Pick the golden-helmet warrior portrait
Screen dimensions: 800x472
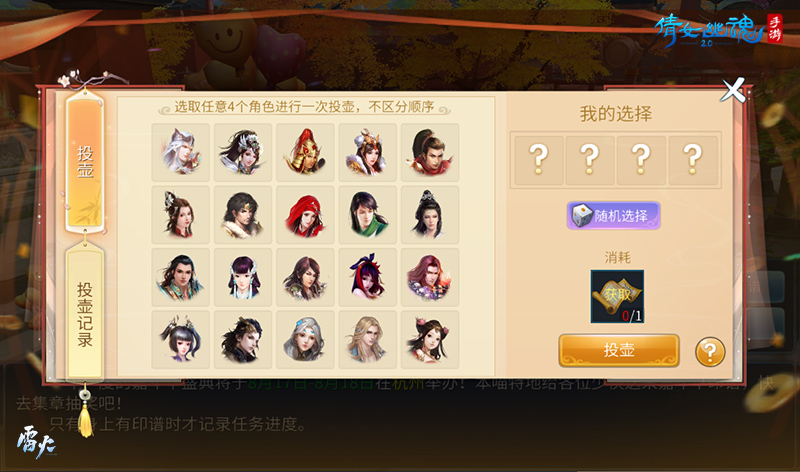[x=305, y=152]
